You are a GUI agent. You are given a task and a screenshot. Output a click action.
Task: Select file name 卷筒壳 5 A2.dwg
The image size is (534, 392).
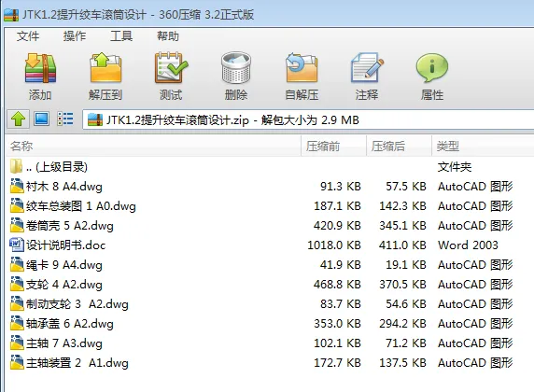[x=70, y=226]
